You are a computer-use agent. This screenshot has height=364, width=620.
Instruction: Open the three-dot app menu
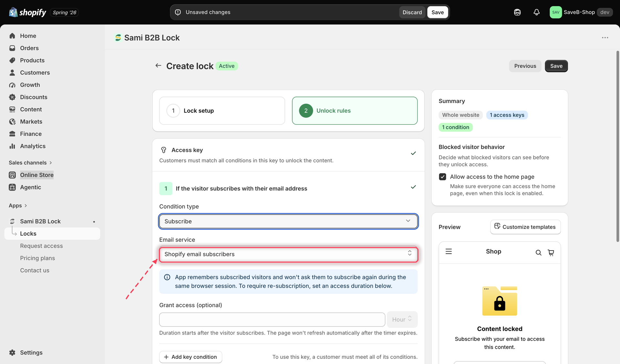pyautogui.click(x=605, y=38)
